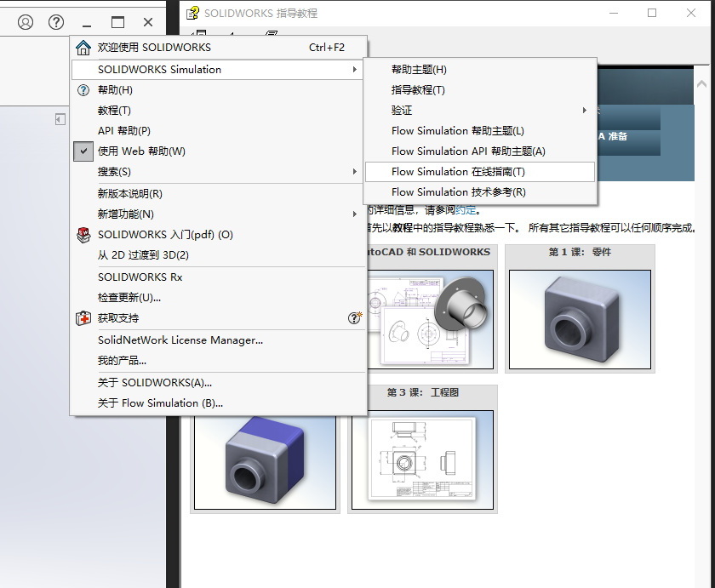Expand the SOLIDWORKS Simulation submenu arrow
The image size is (715, 588).
[355, 69]
